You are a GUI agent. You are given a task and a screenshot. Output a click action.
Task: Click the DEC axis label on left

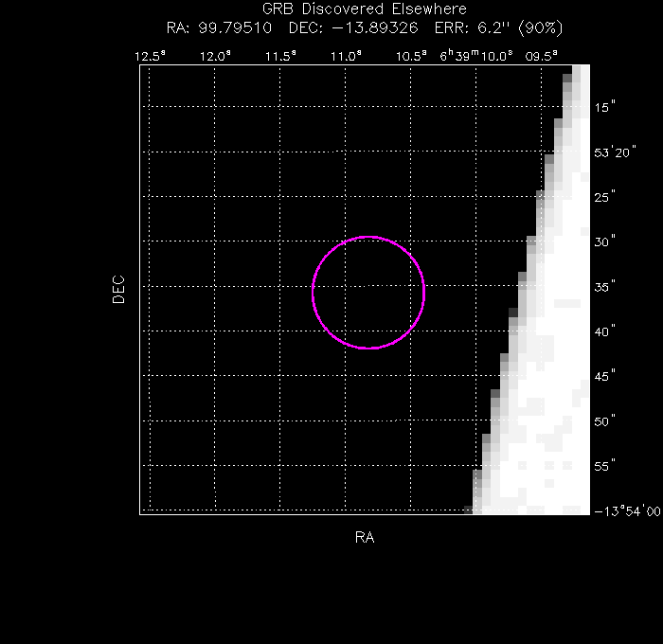[x=118, y=288]
